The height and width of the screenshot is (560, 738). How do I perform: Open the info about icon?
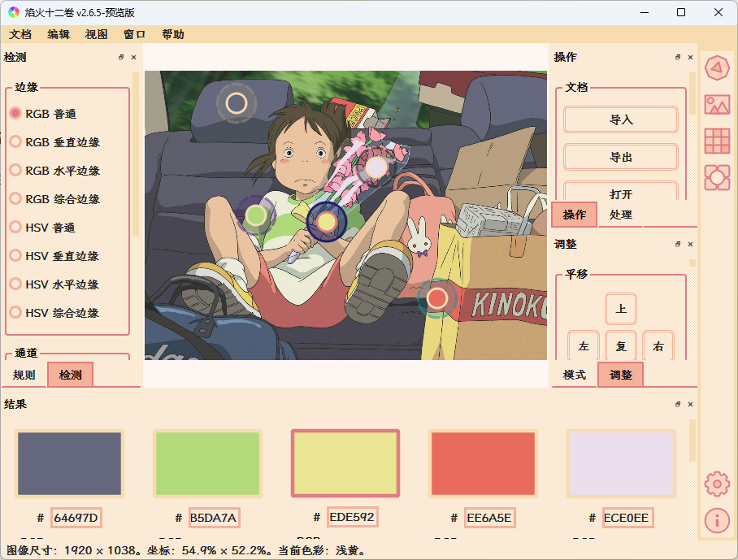pos(717,520)
